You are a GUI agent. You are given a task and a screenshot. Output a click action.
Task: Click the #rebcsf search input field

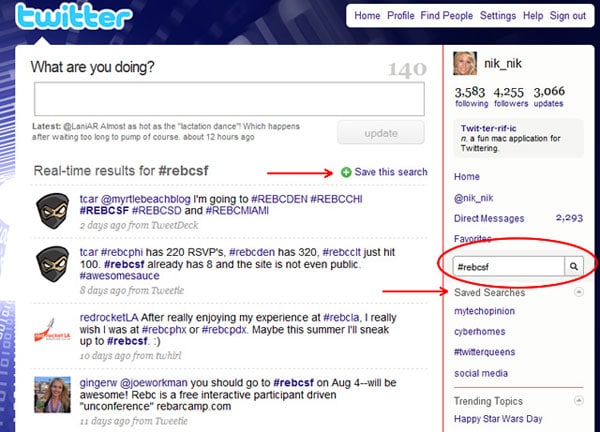(507, 267)
